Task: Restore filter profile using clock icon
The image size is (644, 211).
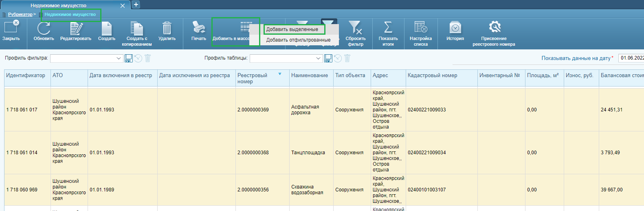Action: [x=138, y=58]
